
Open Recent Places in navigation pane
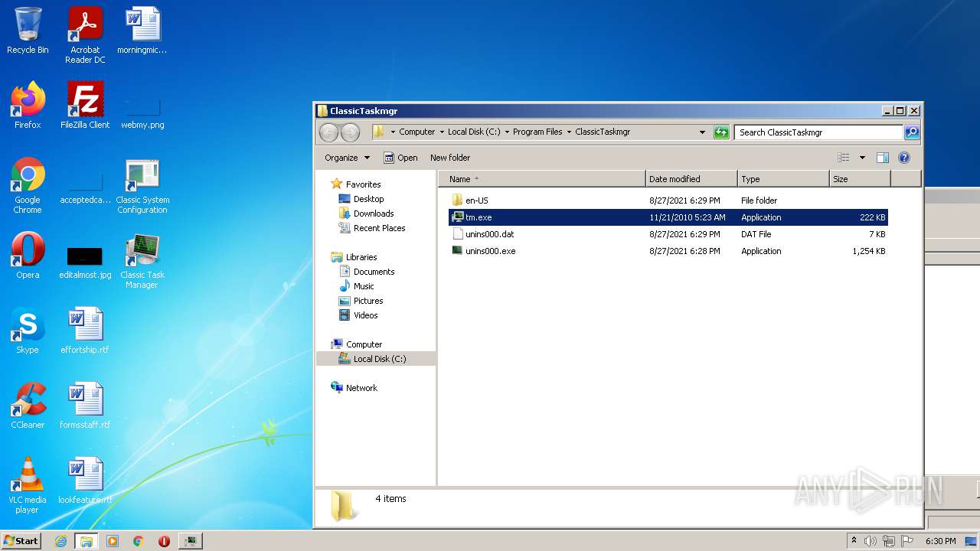coord(371,228)
